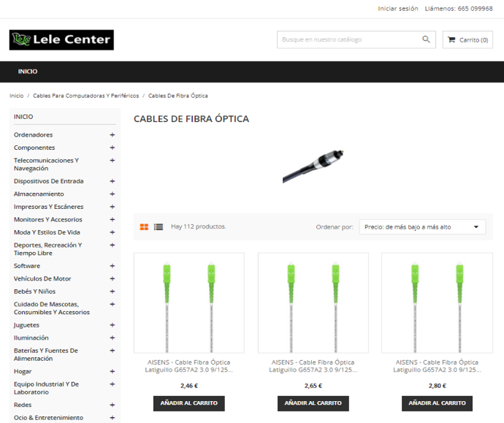
Task: Open Cables De Fibra Óptica breadcrumb
Action: click(x=178, y=96)
